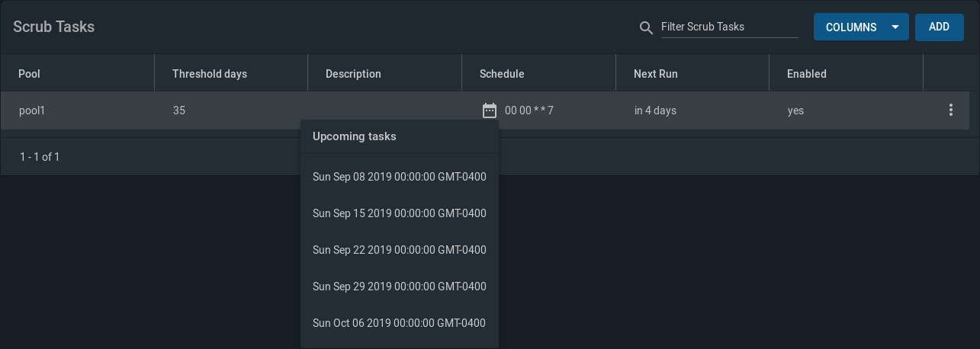Type in the Filter Scrub Tasks field
The image size is (980, 349).
pos(728,27)
